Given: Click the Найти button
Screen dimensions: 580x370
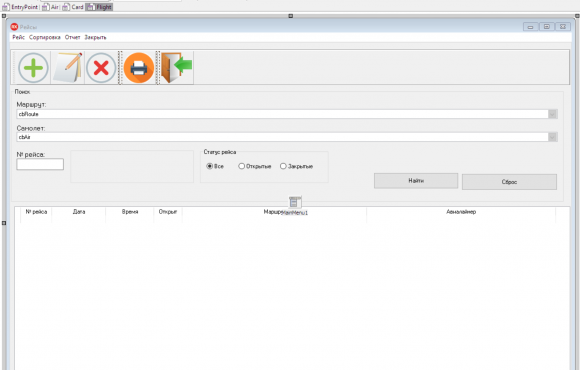Looking at the screenshot, I should 416,181.
